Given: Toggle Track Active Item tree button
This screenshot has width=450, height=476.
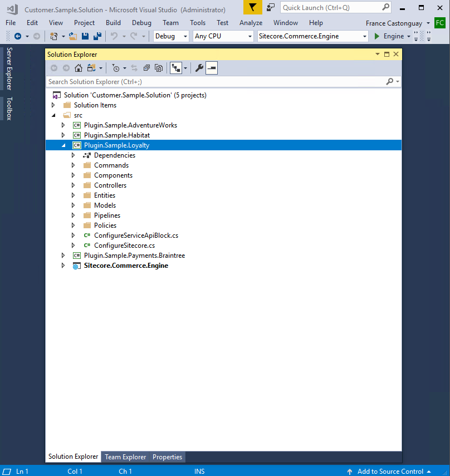Looking at the screenshot, I should tap(176, 68).
